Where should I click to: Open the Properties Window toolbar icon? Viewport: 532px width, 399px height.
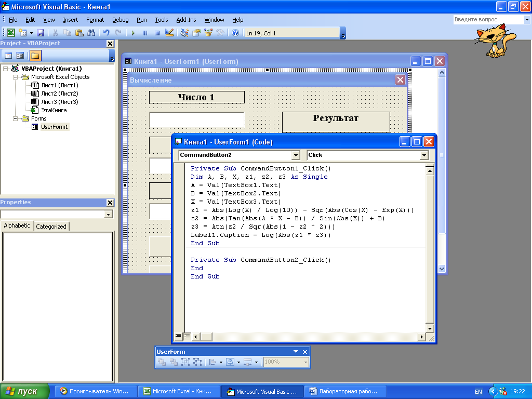point(196,33)
